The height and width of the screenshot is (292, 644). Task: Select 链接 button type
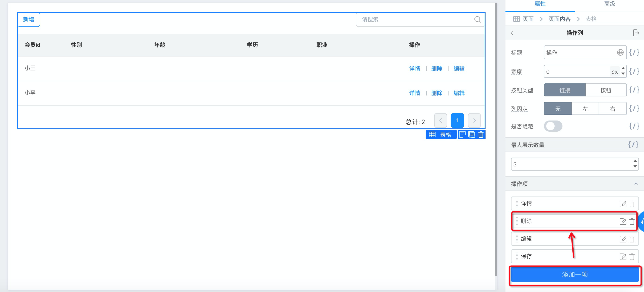tap(565, 90)
